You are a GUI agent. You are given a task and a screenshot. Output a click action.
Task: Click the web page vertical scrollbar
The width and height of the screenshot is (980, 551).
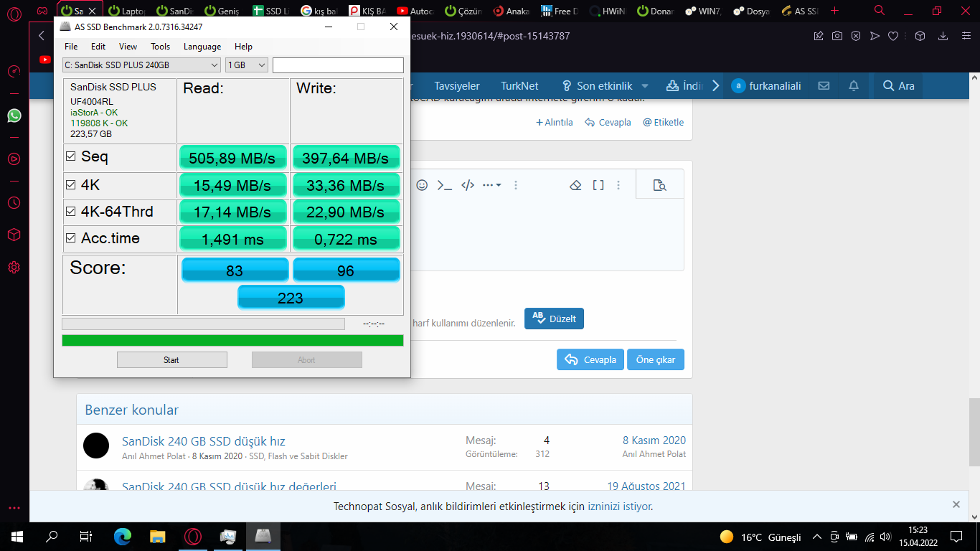click(x=974, y=433)
